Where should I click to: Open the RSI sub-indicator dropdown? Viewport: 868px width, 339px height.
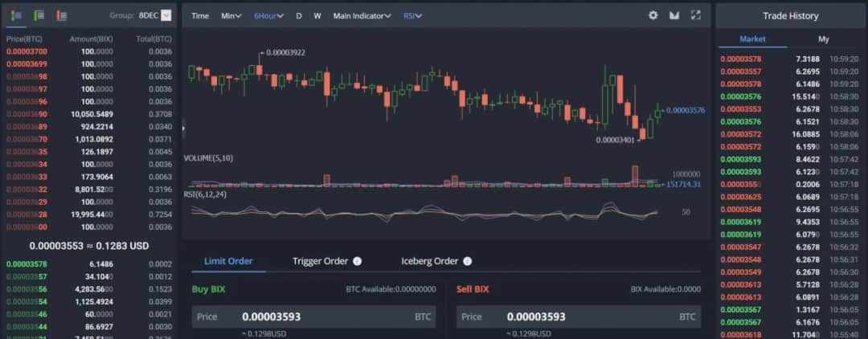(x=412, y=16)
